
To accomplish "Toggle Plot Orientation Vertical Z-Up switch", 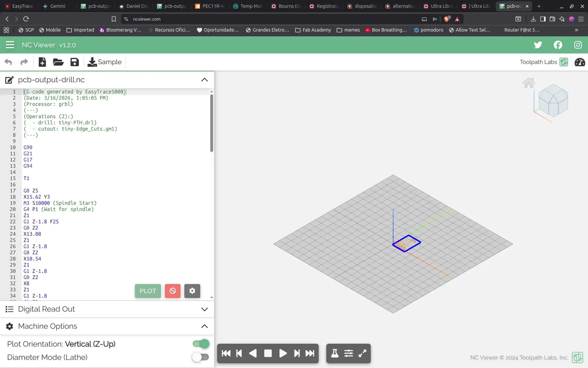I will tap(201, 344).
